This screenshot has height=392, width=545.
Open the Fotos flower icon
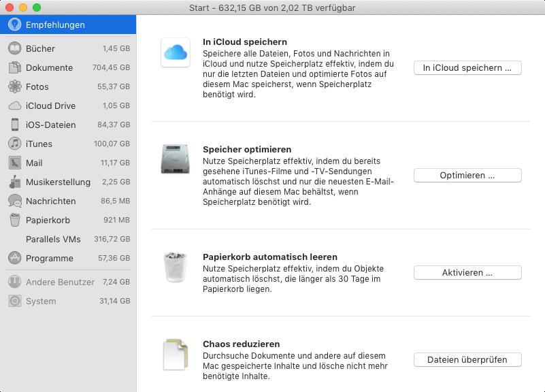pos(14,86)
